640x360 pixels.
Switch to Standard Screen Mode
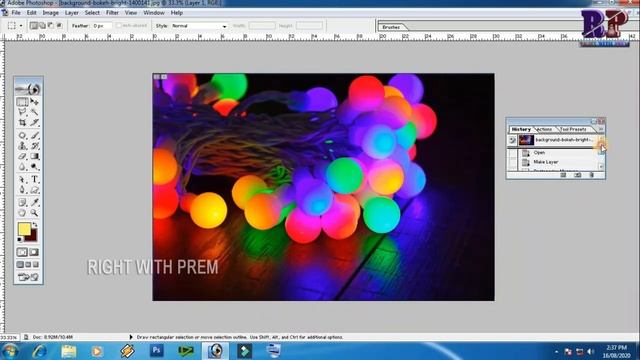20,264
